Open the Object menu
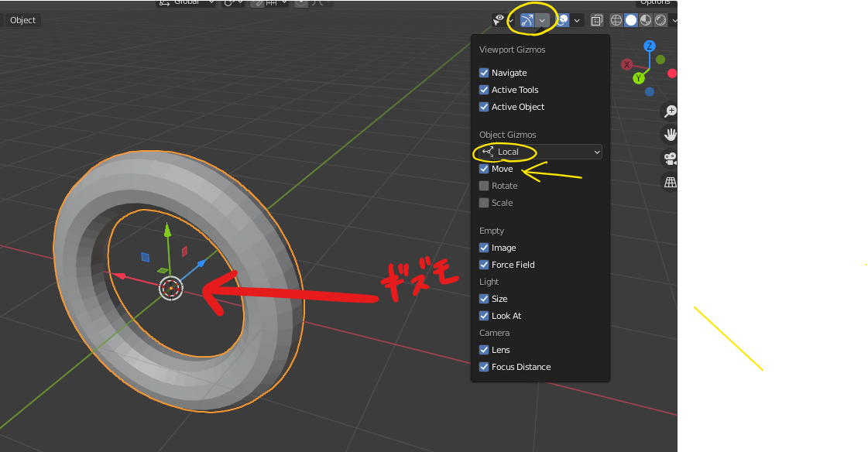 pyautogui.click(x=22, y=20)
